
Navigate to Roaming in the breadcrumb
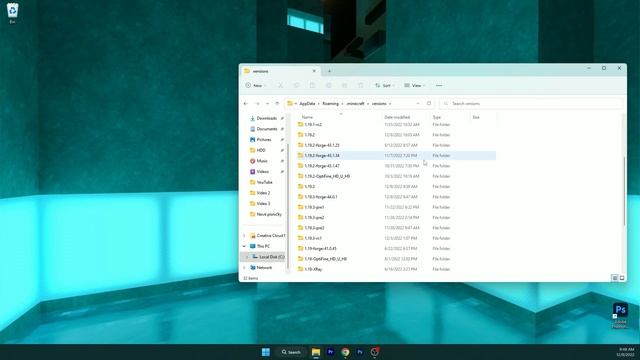tap(331, 104)
